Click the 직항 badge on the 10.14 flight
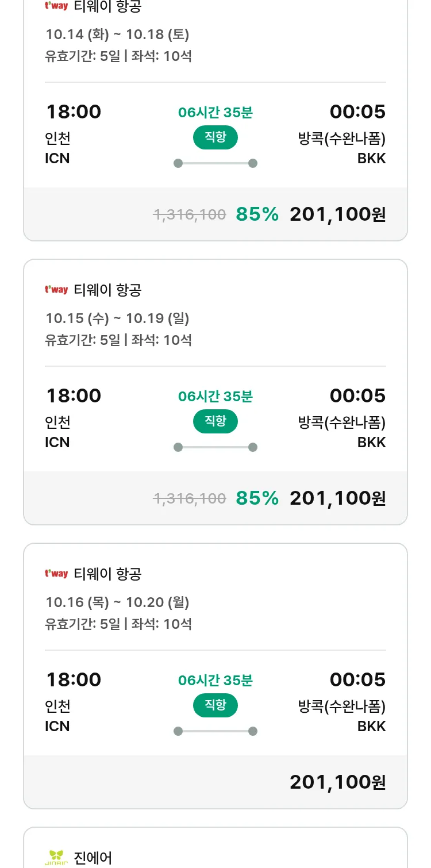Viewport: 431px width, 868px height. pyautogui.click(x=215, y=137)
